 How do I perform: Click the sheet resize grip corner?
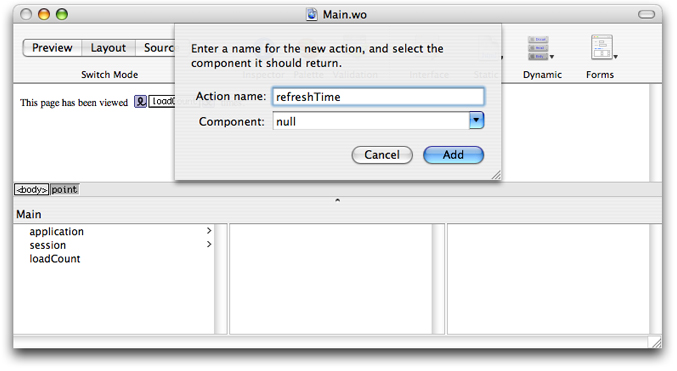point(496,174)
